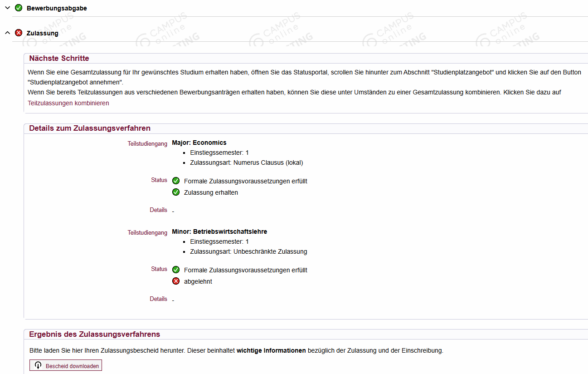588x374 pixels.
Task: Click the 'Bewerbungsabgabe' section title
Action: pos(57,8)
